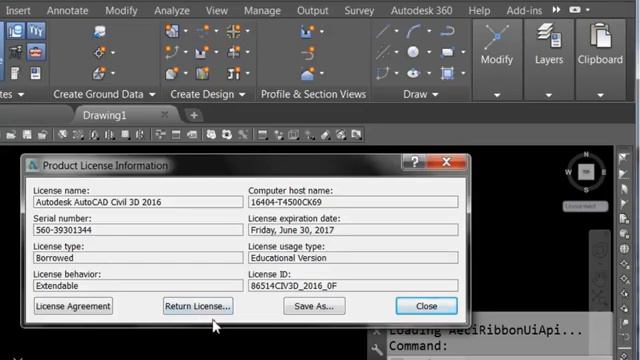Switch to the Modify ribbon tab

(x=121, y=11)
